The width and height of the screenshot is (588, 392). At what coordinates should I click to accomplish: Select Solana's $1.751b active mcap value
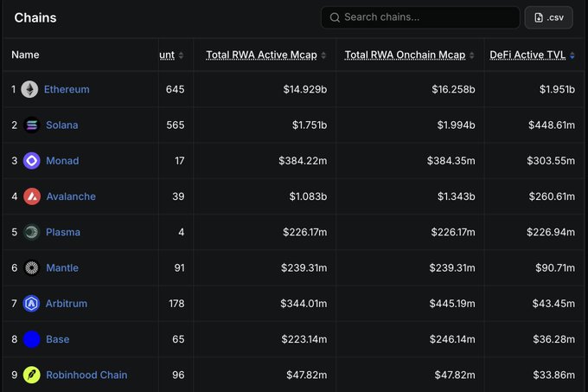pyautogui.click(x=310, y=125)
